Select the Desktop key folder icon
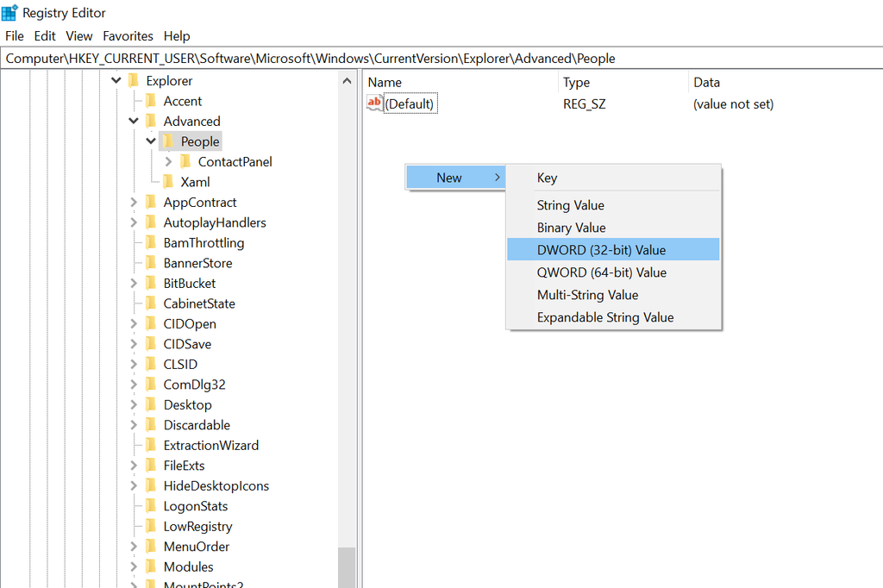Viewport: 883px width, 588px height. coord(152,404)
